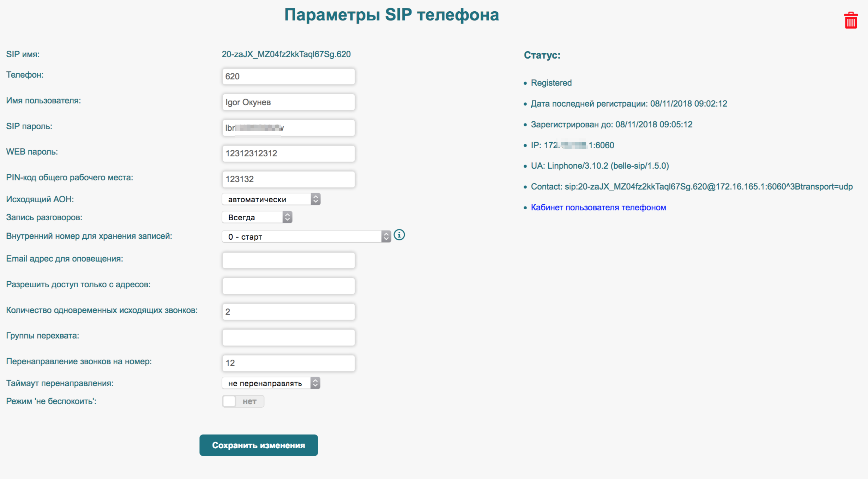Click the Телефон input field
The width and height of the screenshot is (868, 479).
click(288, 77)
